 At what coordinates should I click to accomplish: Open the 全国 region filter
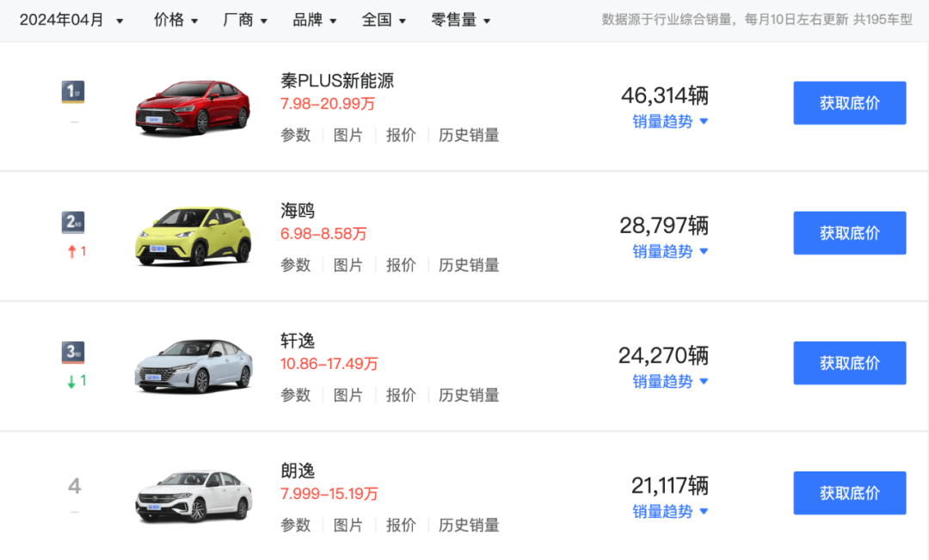point(384,20)
